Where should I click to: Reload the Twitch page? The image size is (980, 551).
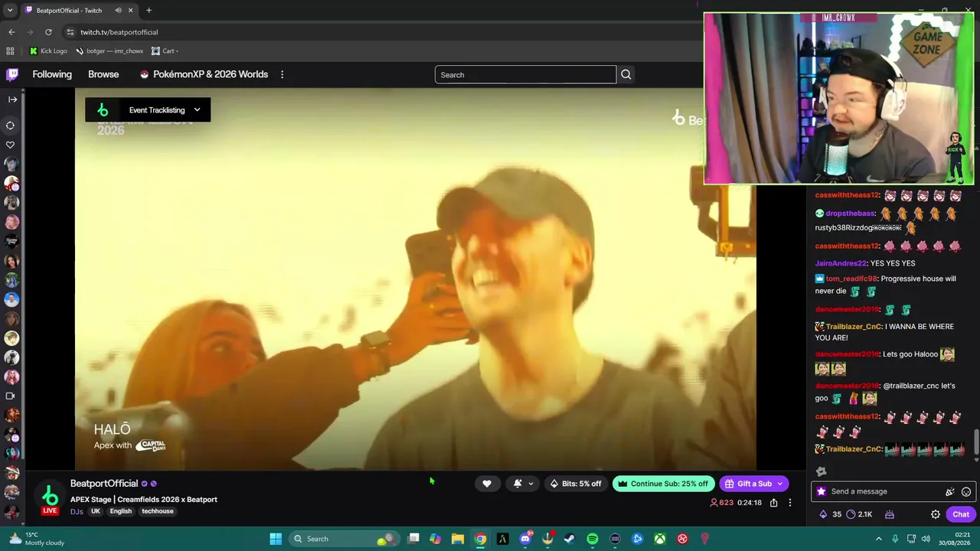click(48, 32)
